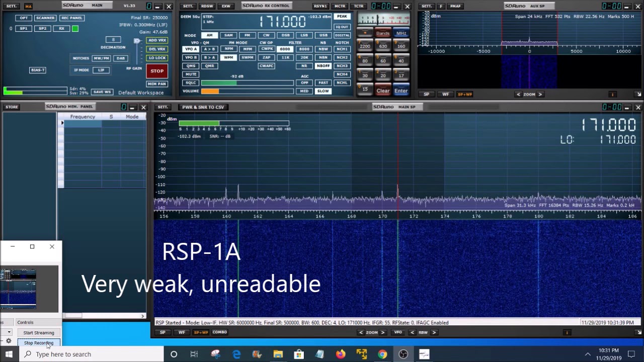
Task: Zoom out Main SP with left arrow
Action: pyautogui.click(x=361, y=332)
